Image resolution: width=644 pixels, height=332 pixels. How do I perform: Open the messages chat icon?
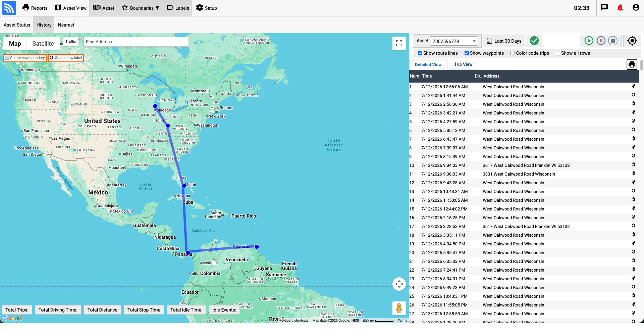[x=604, y=7]
